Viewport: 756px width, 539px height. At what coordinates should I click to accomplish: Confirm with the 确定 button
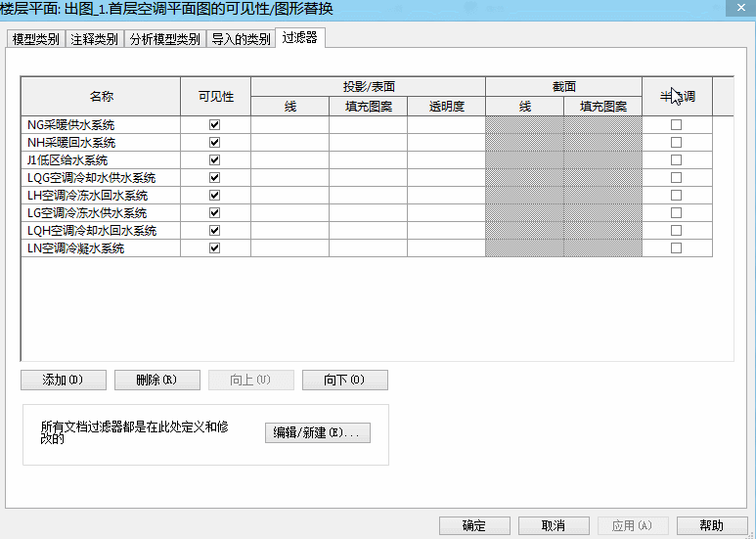(x=474, y=525)
